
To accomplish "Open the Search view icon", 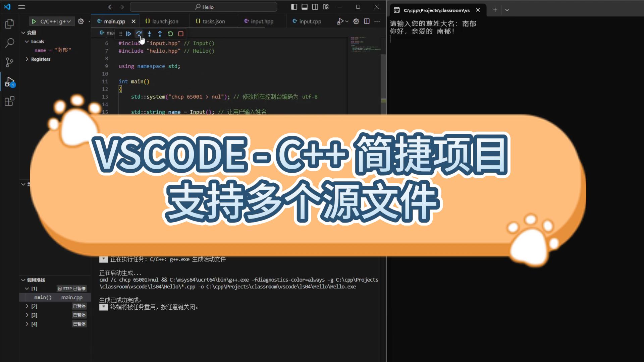I will tap(9, 43).
